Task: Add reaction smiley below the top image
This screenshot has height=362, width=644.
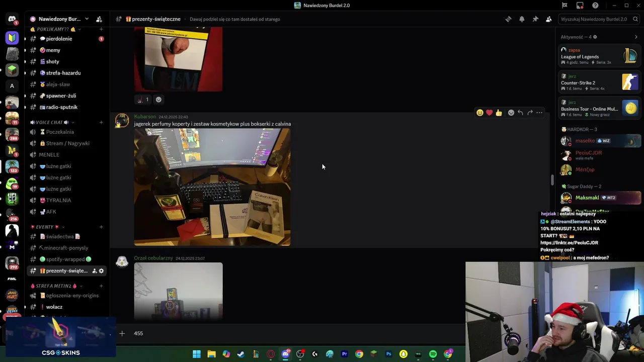Action: (158, 100)
